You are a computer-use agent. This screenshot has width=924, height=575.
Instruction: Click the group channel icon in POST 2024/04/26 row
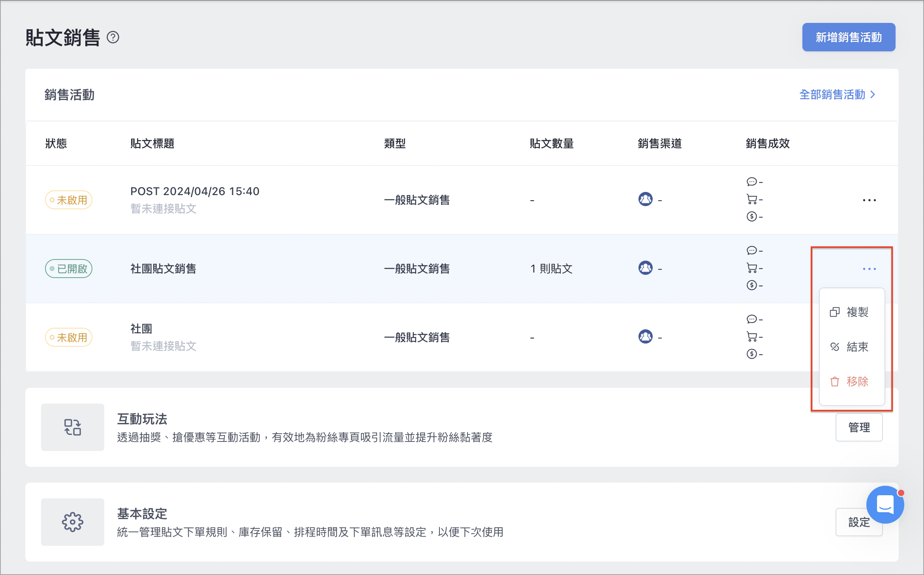pyautogui.click(x=646, y=199)
